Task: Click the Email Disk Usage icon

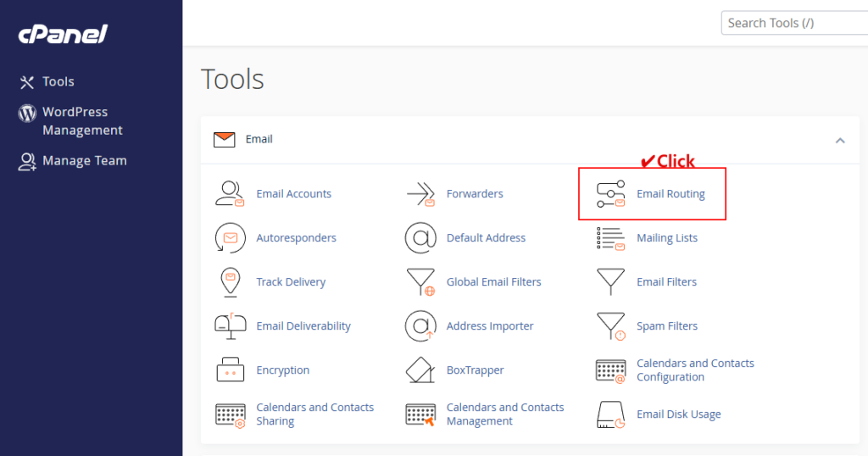Action: point(610,414)
